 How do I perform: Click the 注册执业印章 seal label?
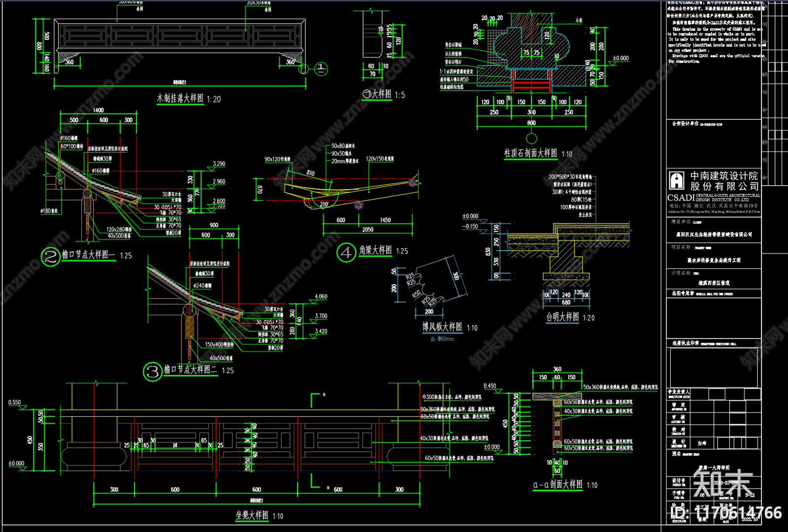tap(686, 343)
